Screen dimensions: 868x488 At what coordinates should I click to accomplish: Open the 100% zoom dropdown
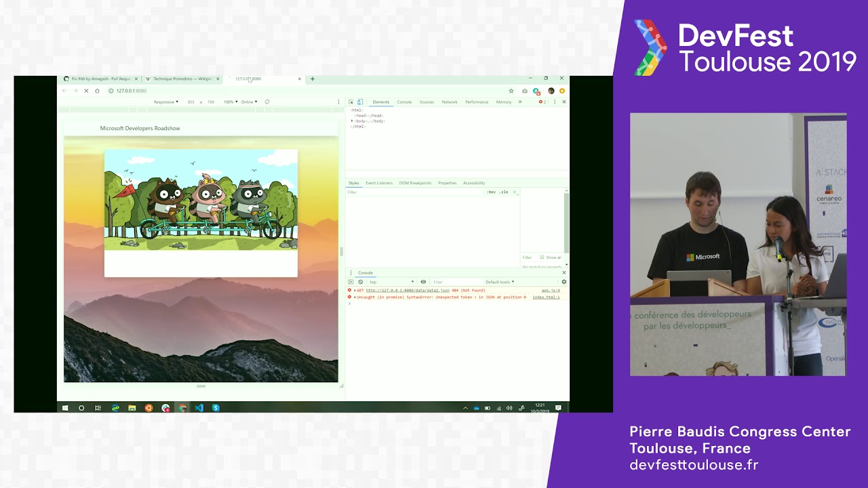231,102
